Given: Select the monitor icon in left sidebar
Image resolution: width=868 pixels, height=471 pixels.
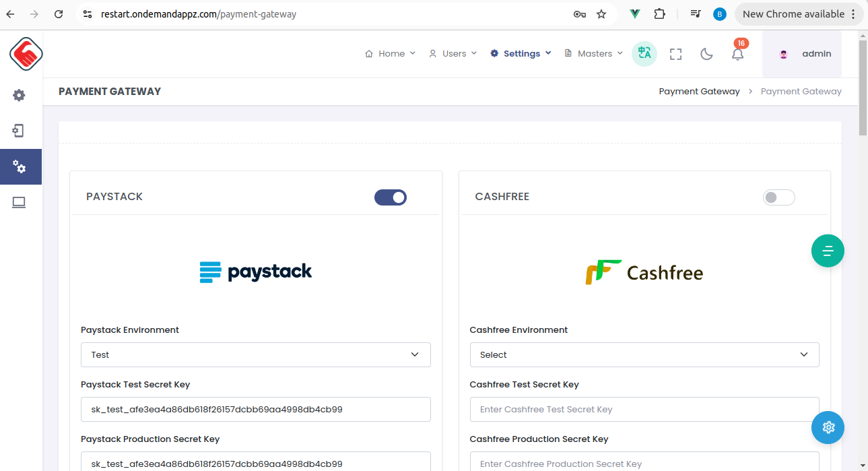Looking at the screenshot, I should (x=20, y=201).
